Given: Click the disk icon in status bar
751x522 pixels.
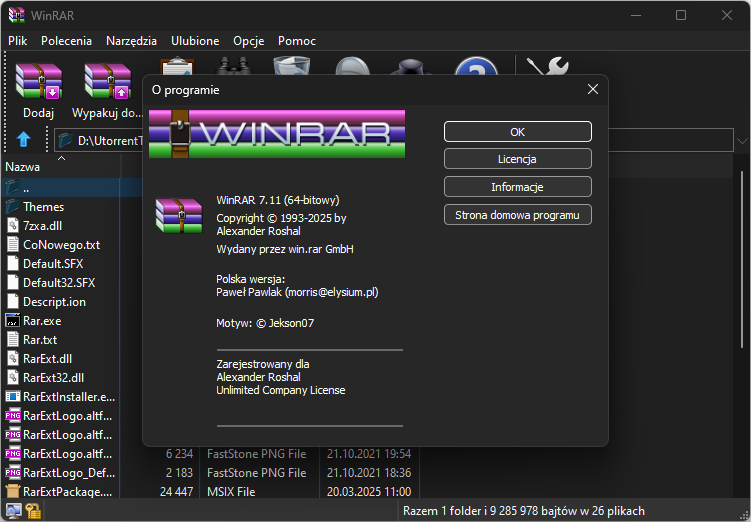Looking at the screenshot, I should point(13,511).
